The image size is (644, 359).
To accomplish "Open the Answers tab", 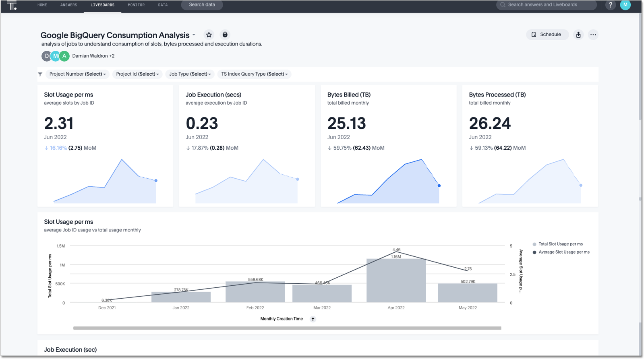I will click(x=69, y=5).
